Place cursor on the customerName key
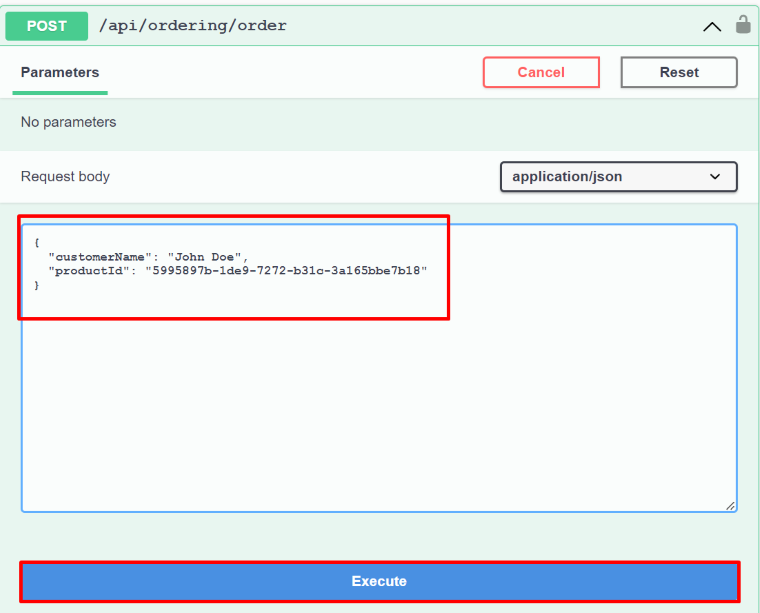760x613 pixels. click(99, 257)
